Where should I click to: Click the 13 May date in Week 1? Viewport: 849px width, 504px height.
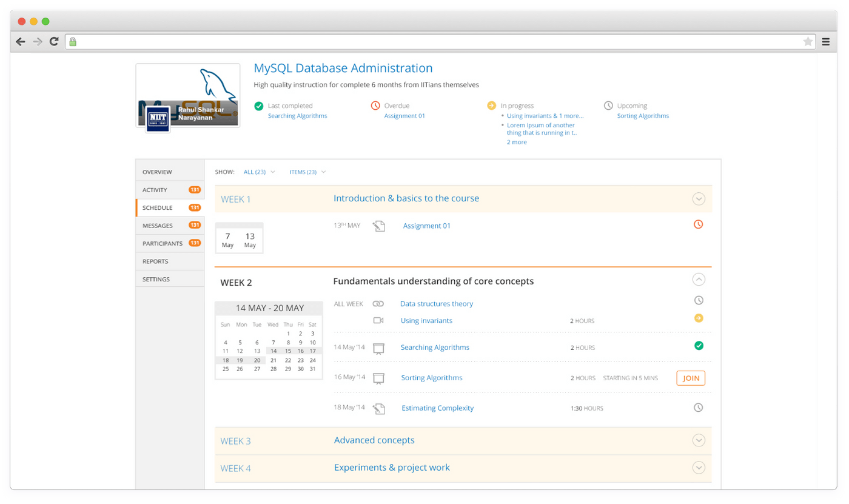pyautogui.click(x=250, y=240)
